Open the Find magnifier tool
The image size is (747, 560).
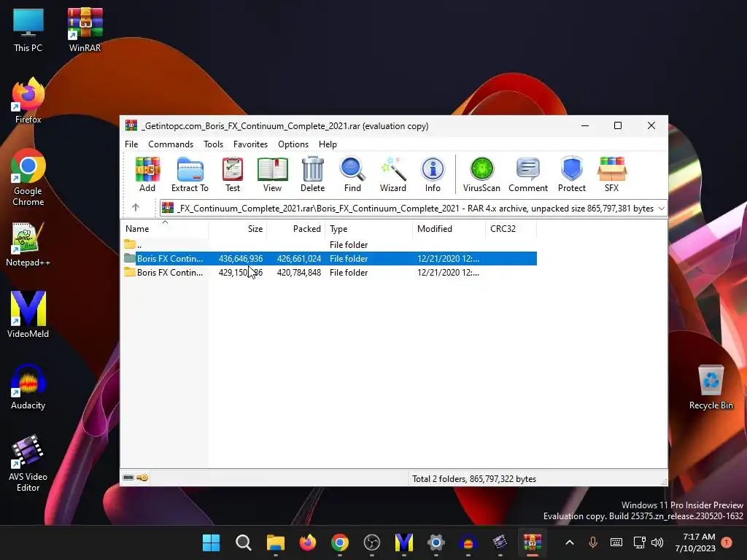coord(352,174)
